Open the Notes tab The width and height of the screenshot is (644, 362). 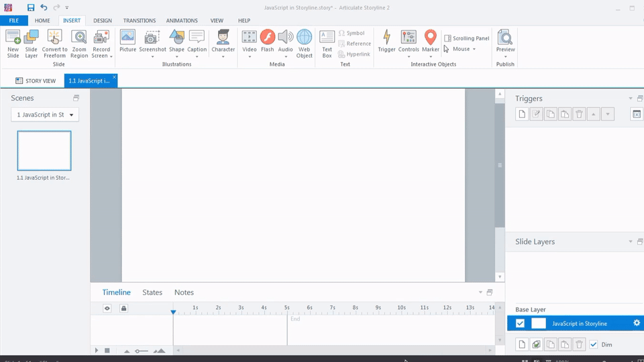[x=184, y=292]
